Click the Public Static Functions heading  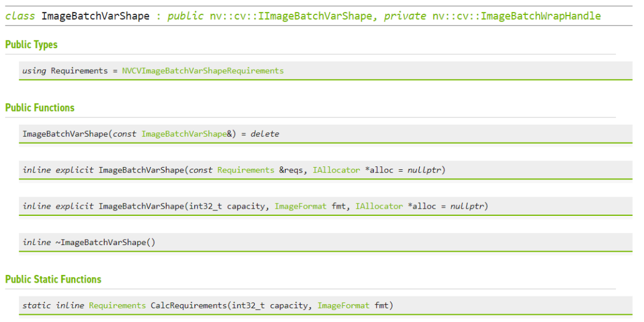coord(53,279)
